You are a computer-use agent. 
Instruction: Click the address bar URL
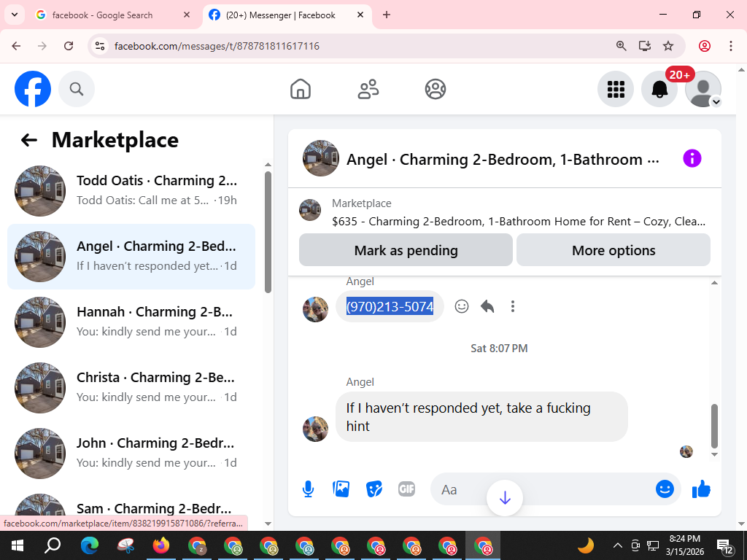217,46
